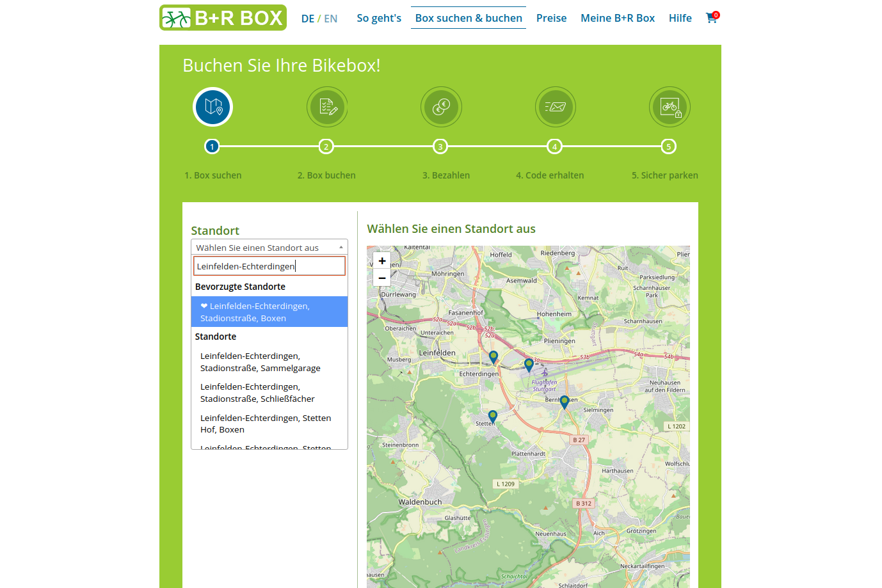This screenshot has width=882, height=588.
Task: Click the code envelope step icon
Action: point(555,107)
